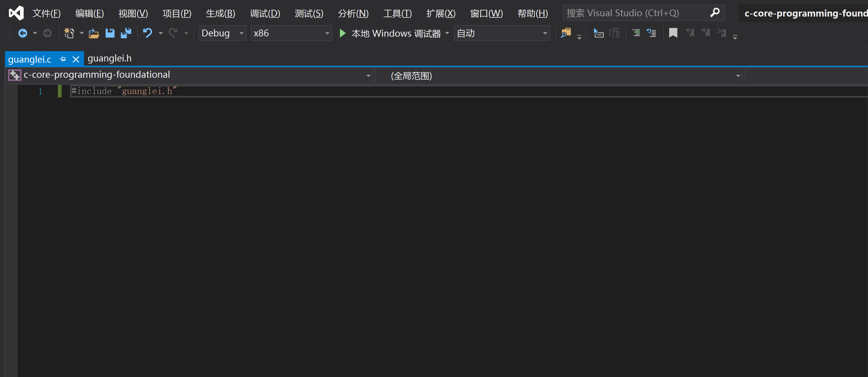Click the new project icon

(69, 33)
